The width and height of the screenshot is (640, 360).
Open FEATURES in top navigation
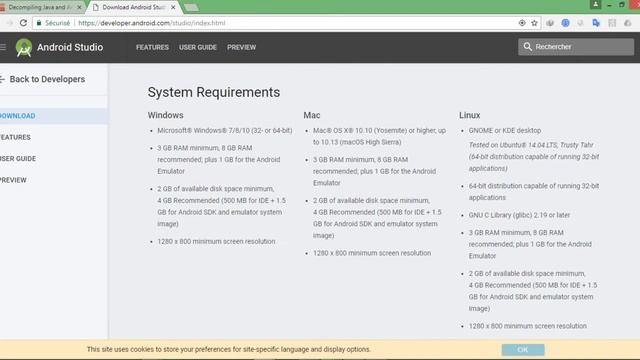(x=152, y=47)
